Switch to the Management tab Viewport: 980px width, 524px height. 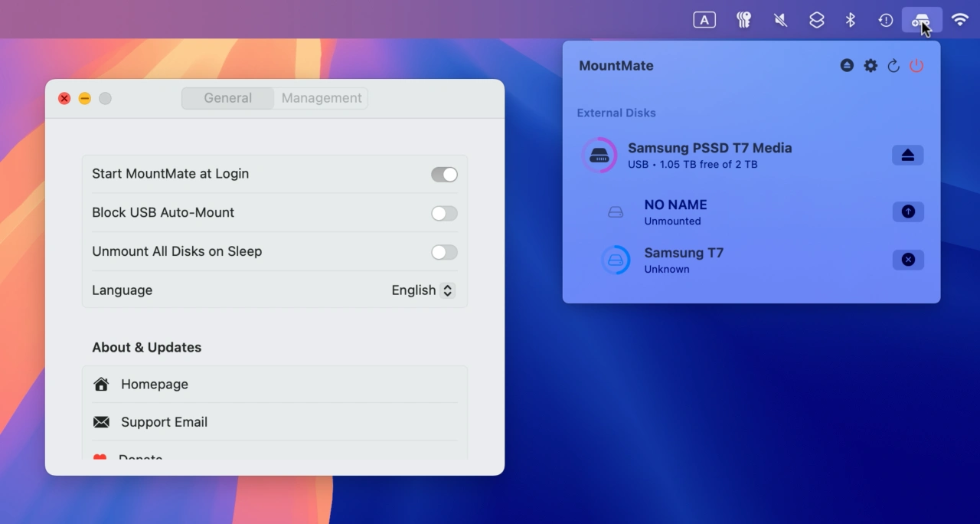pyautogui.click(x=322, y=98)
